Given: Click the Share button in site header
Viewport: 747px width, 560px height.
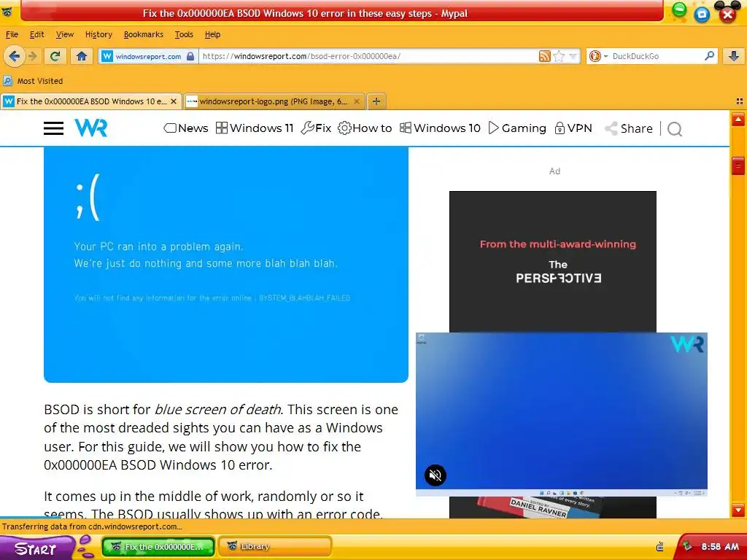Looking at the screenshot, I should click(629, 128).
